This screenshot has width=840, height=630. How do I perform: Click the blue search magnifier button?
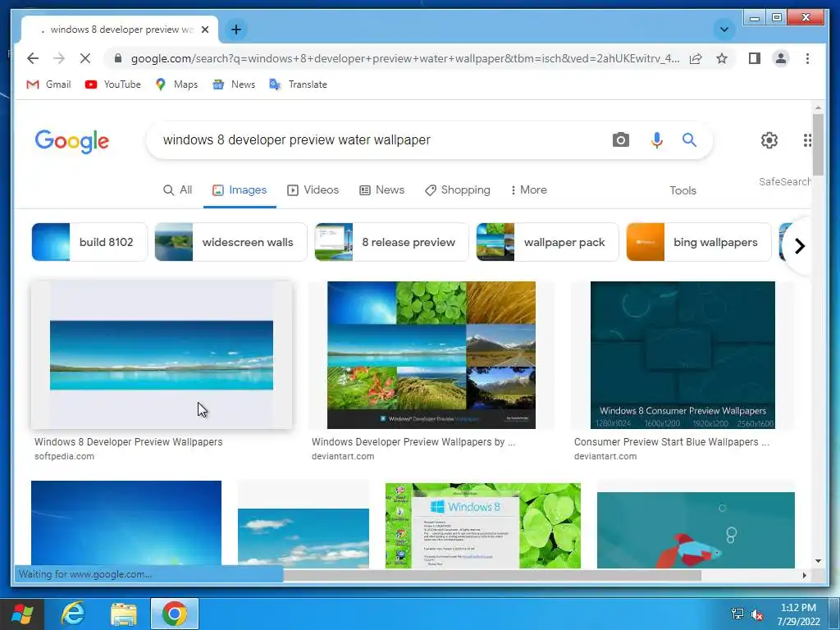tap(689, 139)
